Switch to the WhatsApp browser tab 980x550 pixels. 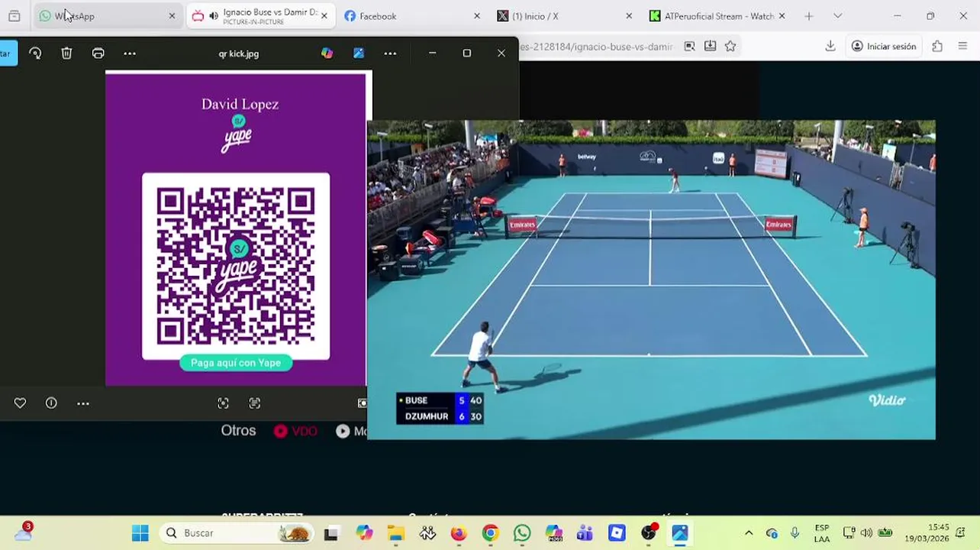tap(108, 16)
